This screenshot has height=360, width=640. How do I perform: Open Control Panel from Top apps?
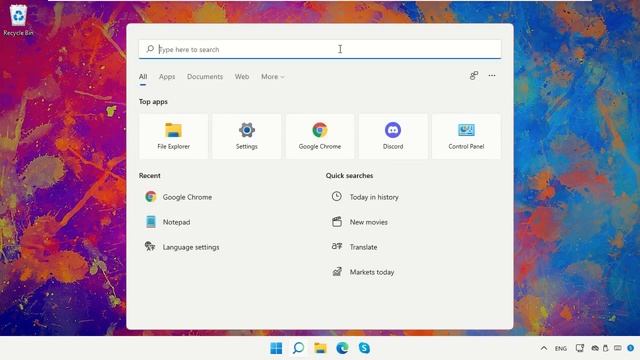coord(466,136)
